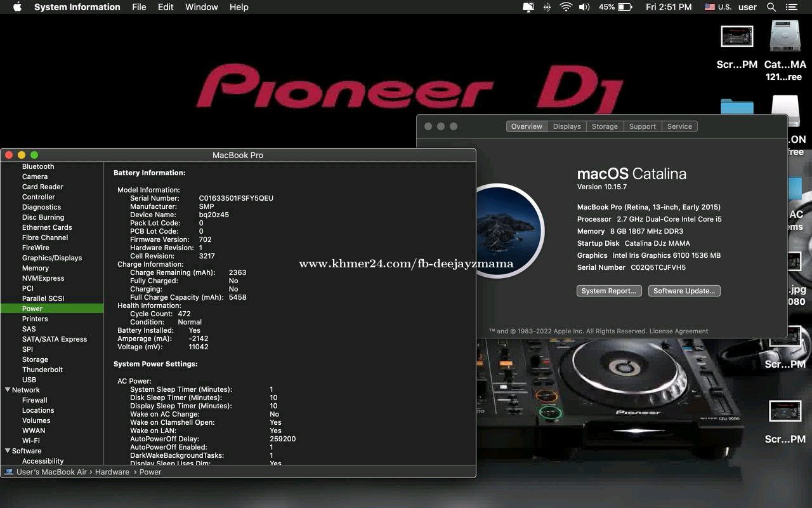Select Volumes under Network
Screen dimensions: 812x508
[36, 420]
